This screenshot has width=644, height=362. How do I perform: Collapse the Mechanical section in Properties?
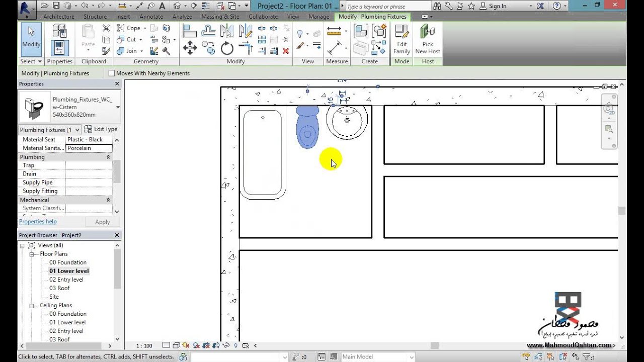pos(108,200)
